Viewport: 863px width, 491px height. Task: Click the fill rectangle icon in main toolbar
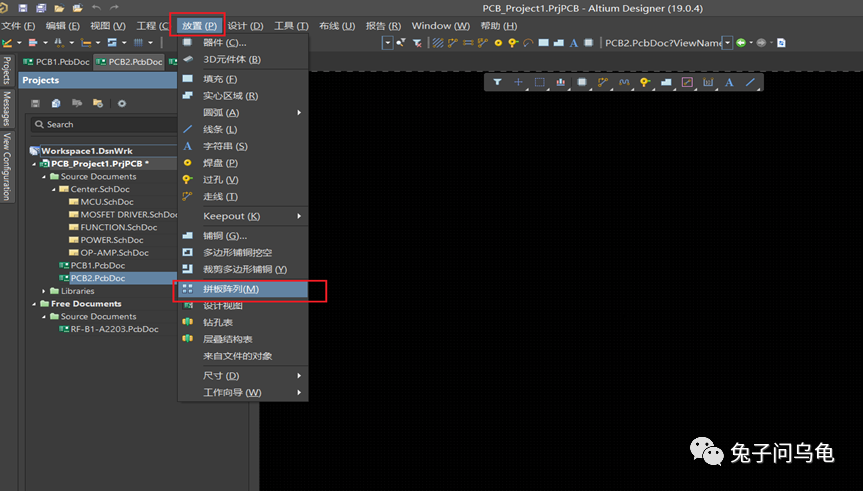pyautogui.click(x=543, y=42)
